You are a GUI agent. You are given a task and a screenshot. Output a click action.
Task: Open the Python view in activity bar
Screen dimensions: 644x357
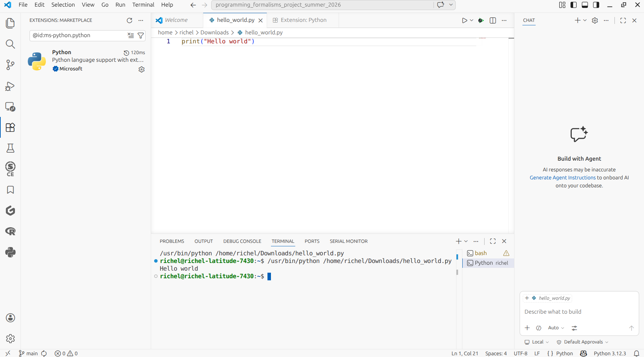tap(10, 252)
